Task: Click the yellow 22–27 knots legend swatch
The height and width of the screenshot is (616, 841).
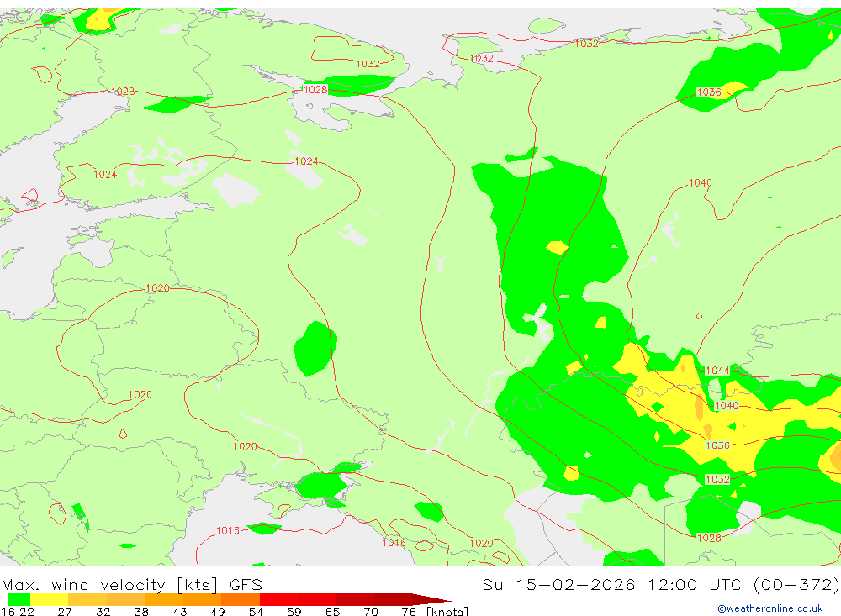Action: pyautogui.click(x=50, y=599)
